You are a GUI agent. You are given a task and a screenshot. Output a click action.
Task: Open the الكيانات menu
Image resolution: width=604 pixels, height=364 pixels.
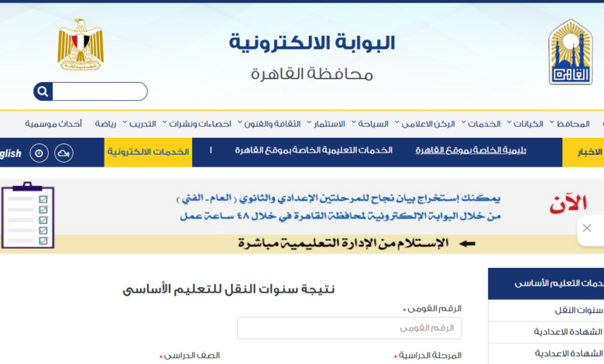(528, 124)
